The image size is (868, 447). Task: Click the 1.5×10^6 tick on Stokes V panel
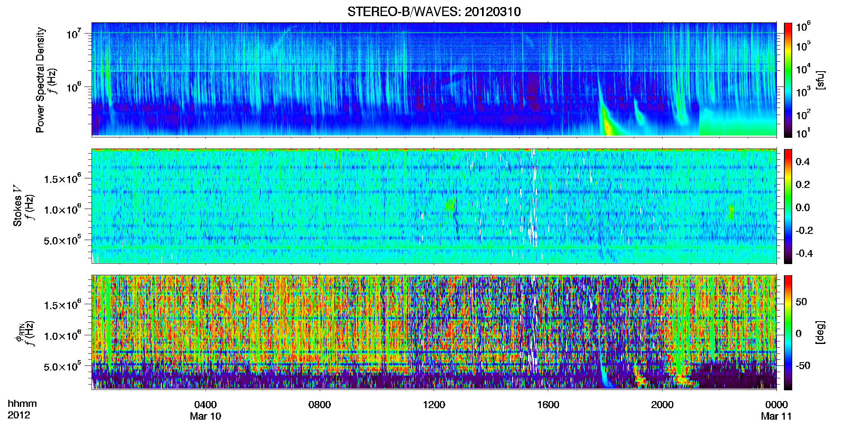click(x=63, y=179)
